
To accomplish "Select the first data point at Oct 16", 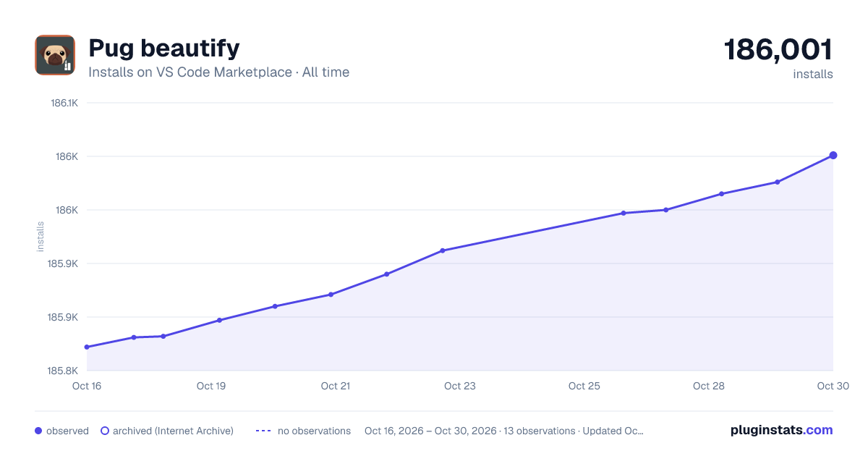I will pyautogui.click(x=87, y=347).
